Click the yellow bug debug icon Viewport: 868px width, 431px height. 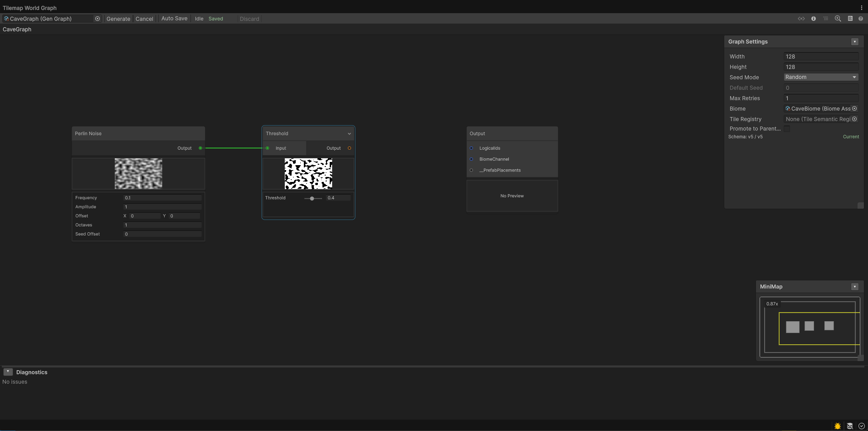coord(838,426)
